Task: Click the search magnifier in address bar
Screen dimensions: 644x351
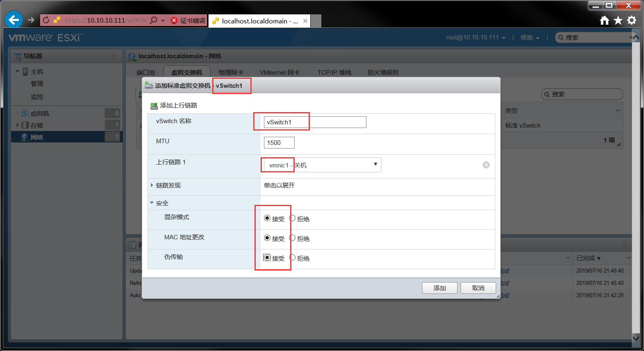Action: pos(154,20)
